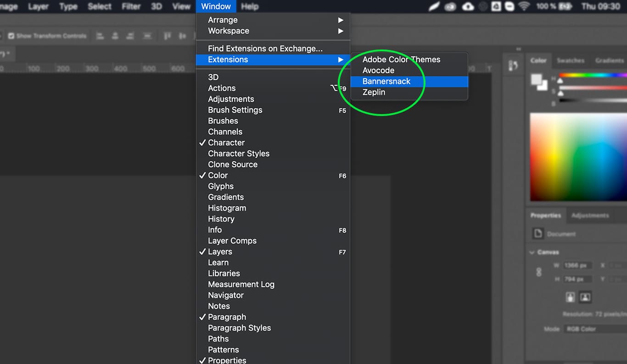Toggle the checked Character panel entry
Screen dimensions: 627x364
273,143
